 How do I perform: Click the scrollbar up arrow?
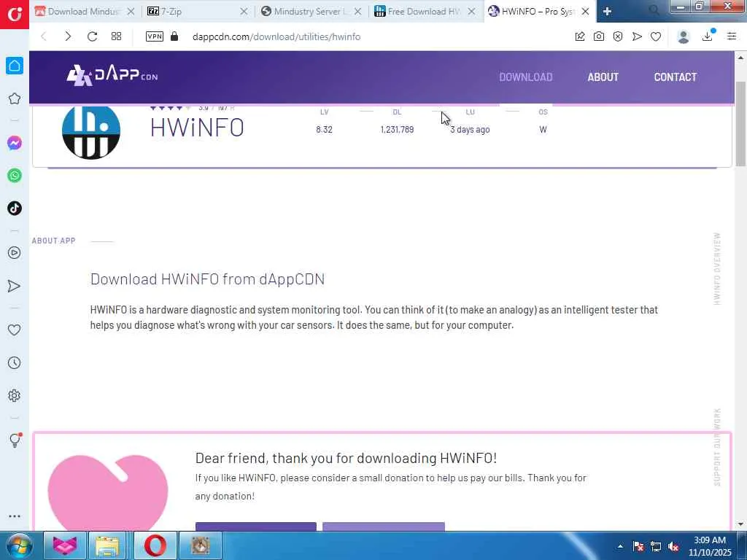coord(740,58)
